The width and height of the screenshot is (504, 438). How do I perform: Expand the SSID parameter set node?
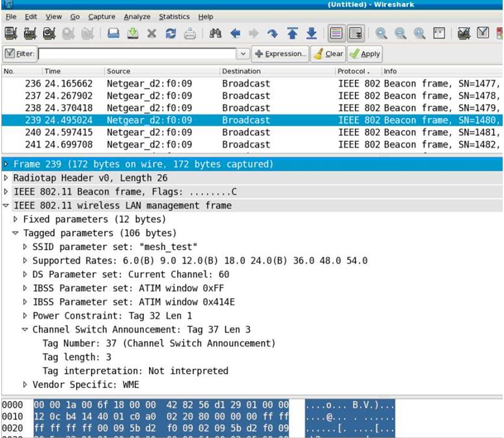pos(25,247)
